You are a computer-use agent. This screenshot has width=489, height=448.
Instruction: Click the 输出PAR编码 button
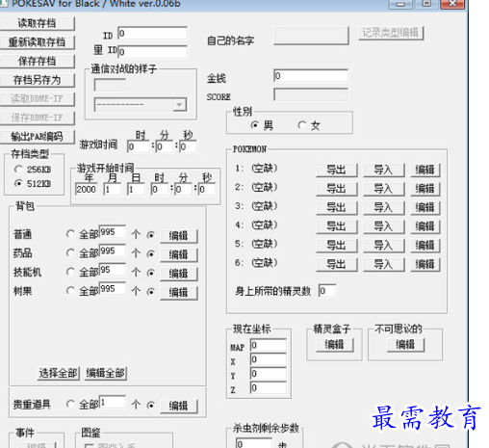[x=37, y=137]
